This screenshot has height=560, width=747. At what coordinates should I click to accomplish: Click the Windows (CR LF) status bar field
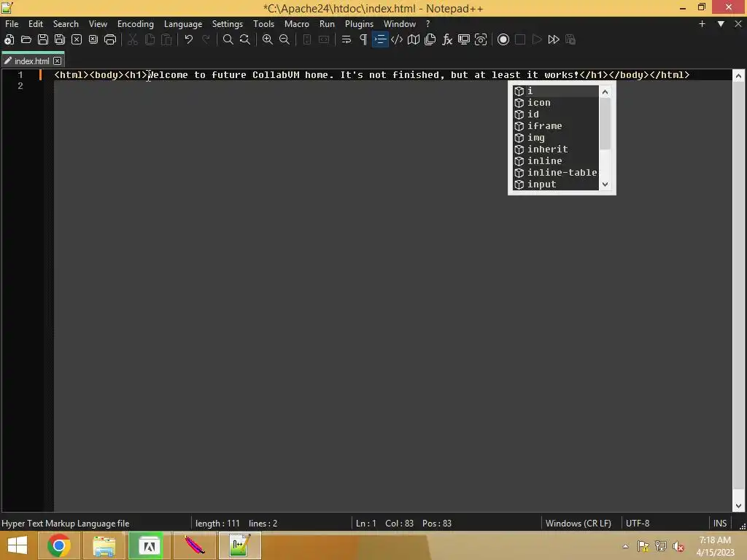point(578,524)
